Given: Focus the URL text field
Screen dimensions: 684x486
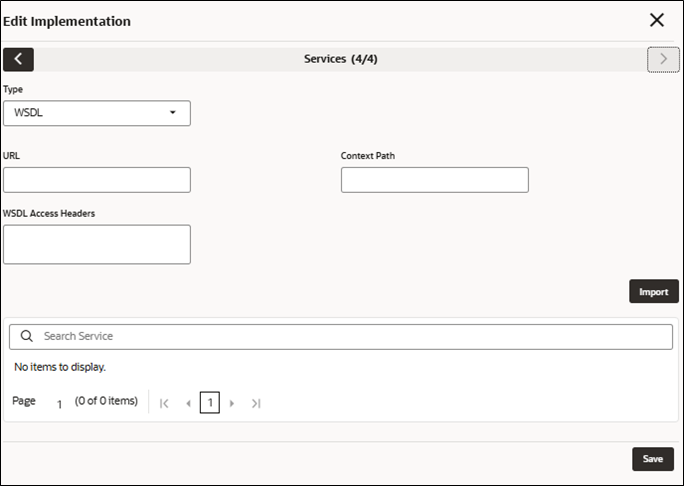Looking at the screenshot, I should [x=97, y=180].
